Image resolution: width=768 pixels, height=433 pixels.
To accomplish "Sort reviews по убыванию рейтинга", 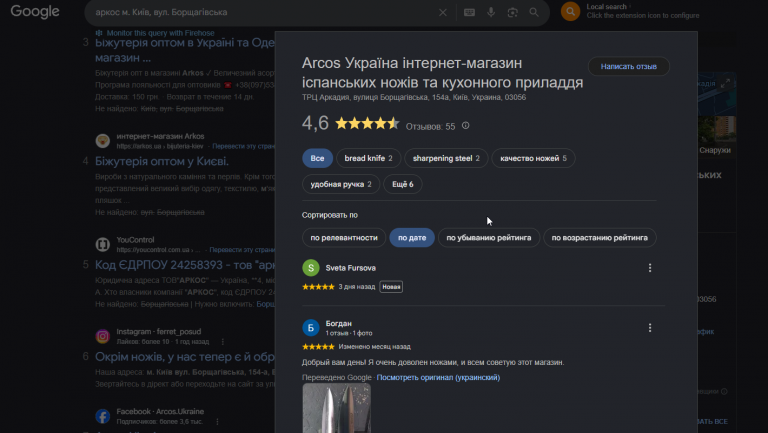I will (489, 238).
